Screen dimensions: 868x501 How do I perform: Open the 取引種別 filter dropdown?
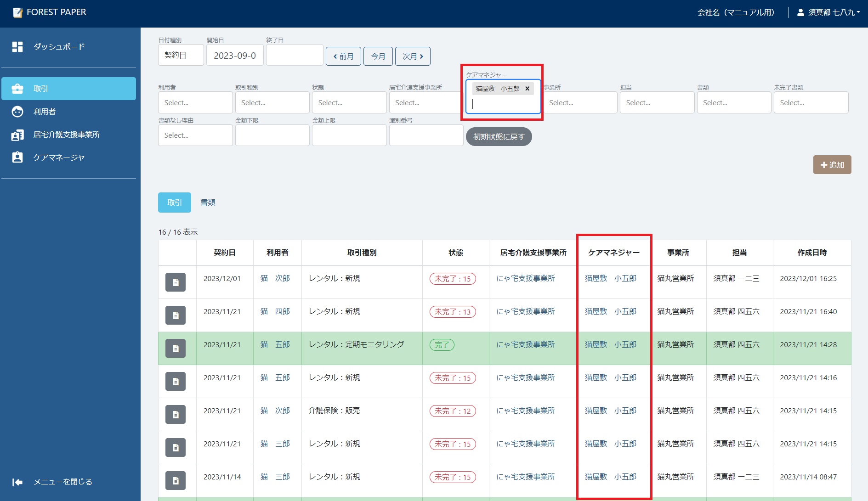272,103
